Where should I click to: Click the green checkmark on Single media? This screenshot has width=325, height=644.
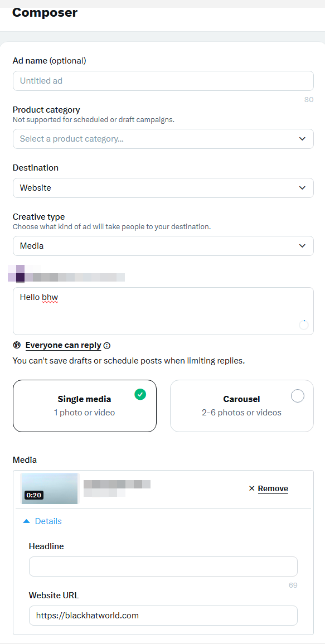coord(140,395)
